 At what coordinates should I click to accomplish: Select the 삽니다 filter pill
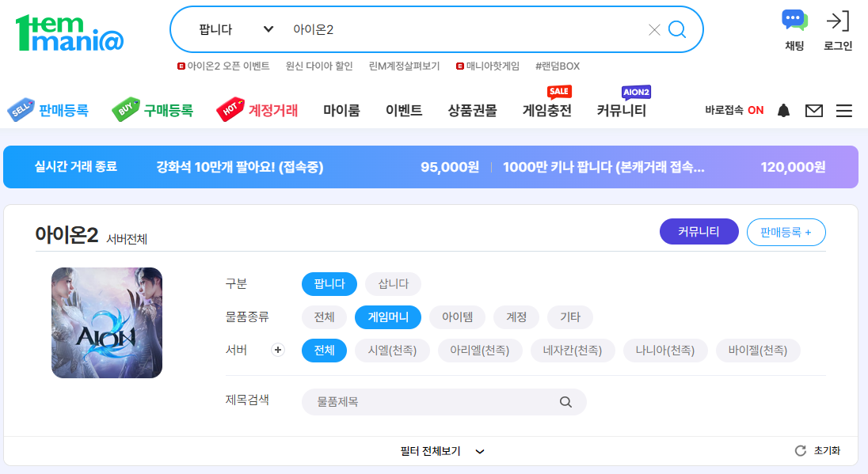(393, 284)
